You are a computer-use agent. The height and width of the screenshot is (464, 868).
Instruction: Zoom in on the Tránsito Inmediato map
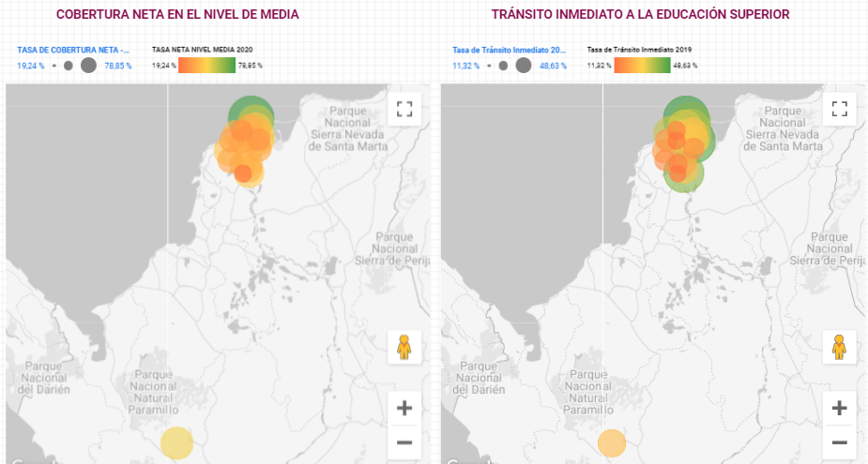pyautogui.click(x=839, y=409)
